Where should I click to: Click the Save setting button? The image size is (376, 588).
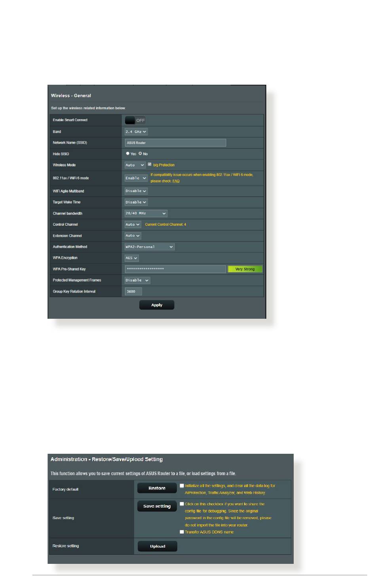coord(157,506)
